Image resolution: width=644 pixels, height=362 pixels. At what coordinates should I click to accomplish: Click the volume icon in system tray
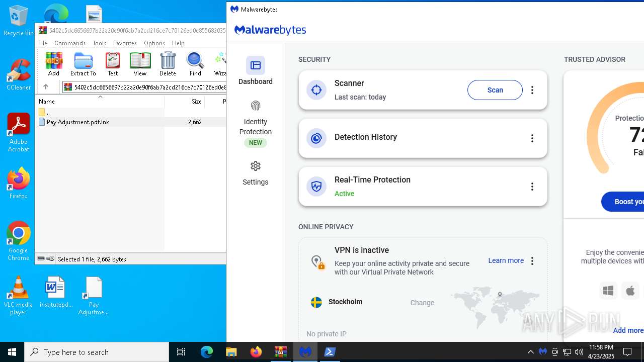[x=579, y=352]
